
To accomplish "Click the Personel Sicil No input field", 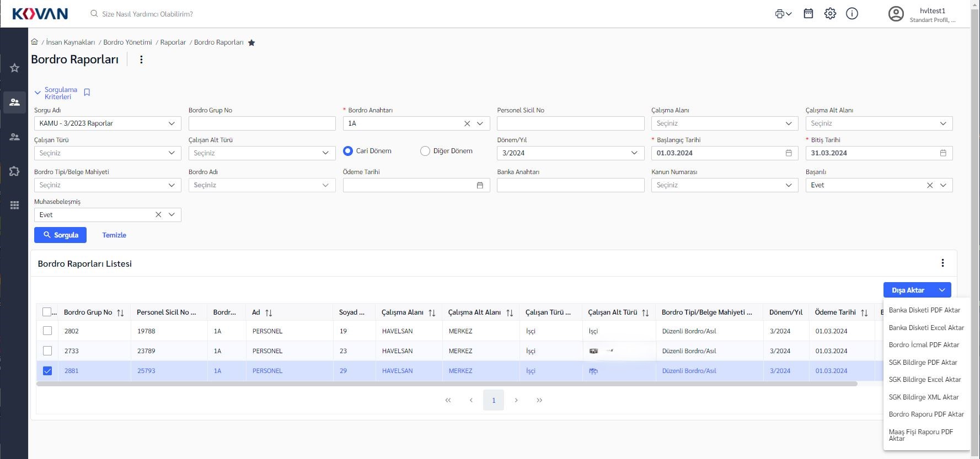I will pyautogui.click(x=570, y=123).
